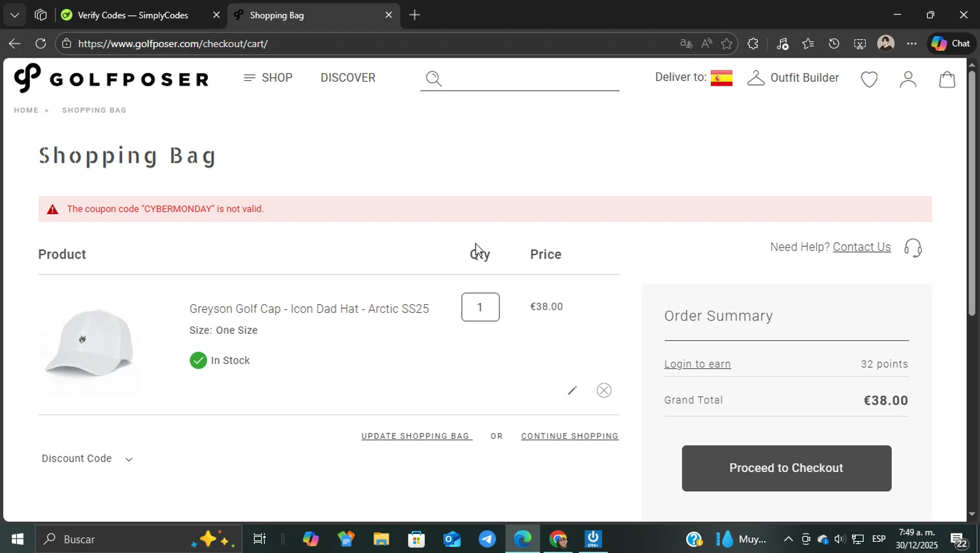Open the notification center icon
This screenshot has width=980, height=553.
click(959, 540)
